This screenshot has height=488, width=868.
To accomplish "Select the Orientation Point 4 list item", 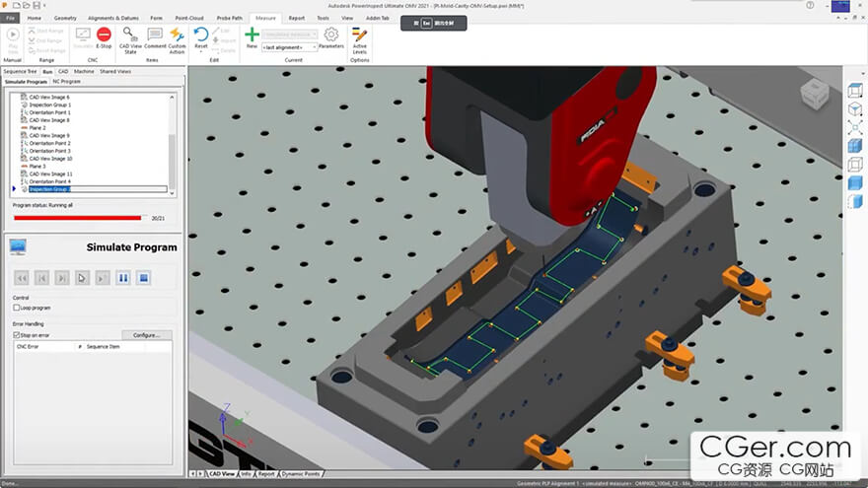I will coord(49,181).
